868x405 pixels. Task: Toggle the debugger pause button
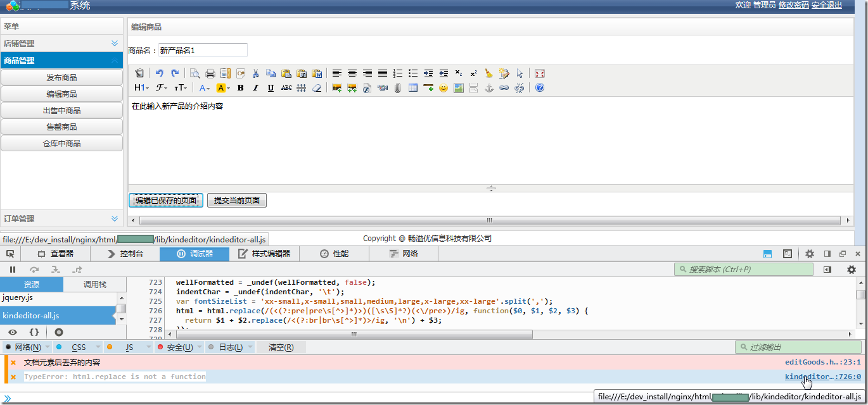coord(13,269)
